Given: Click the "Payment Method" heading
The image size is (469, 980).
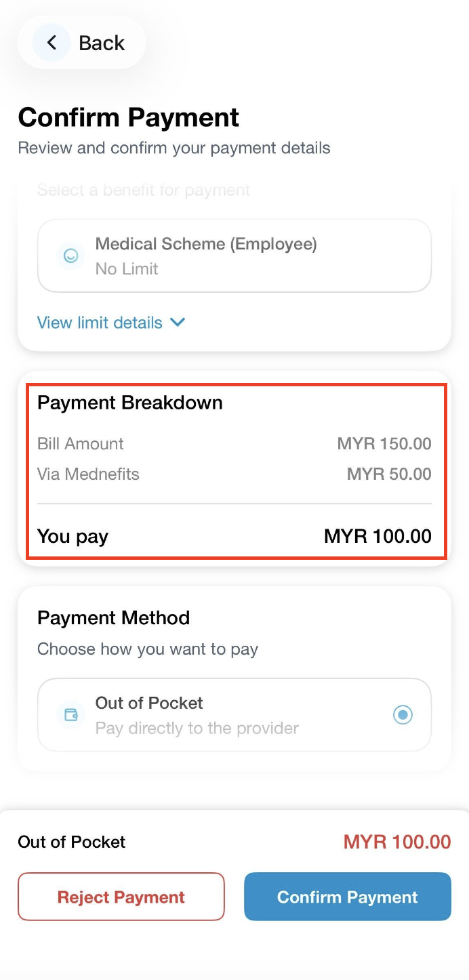Looking at the screenshot, I should 113,617.
